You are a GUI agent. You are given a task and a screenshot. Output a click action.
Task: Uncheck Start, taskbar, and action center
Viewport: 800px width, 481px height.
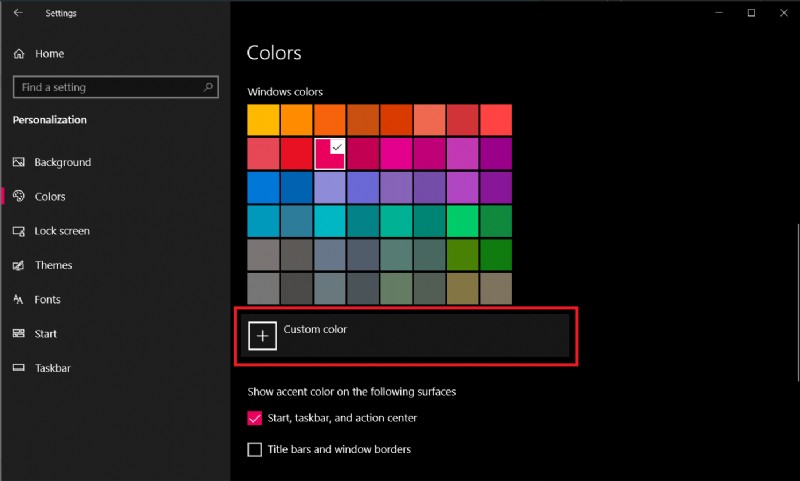(x=255, y=418)
